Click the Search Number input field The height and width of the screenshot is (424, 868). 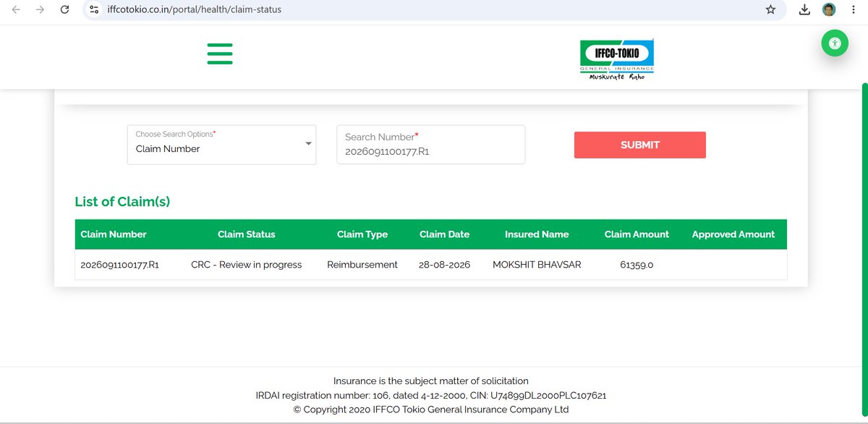[430, 145]
